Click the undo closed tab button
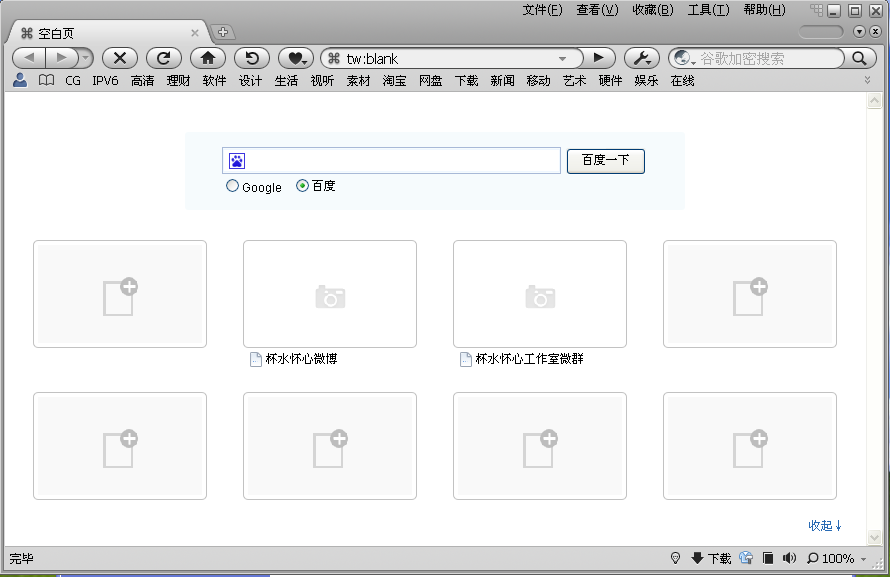The height and width of the screenshot is (577, 890). [252, 58]
